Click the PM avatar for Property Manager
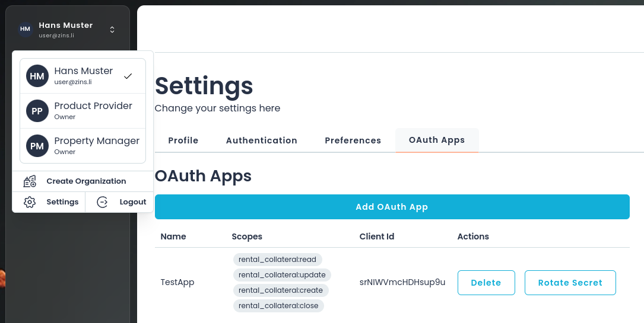The height and width of the screenshot is (323, 644). click(37, 146)
